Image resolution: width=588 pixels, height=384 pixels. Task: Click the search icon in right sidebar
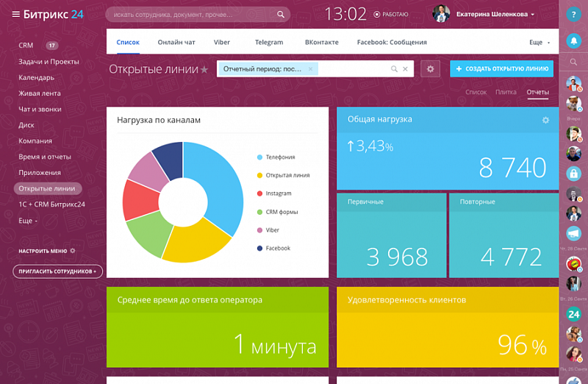[x=573, y=63]
